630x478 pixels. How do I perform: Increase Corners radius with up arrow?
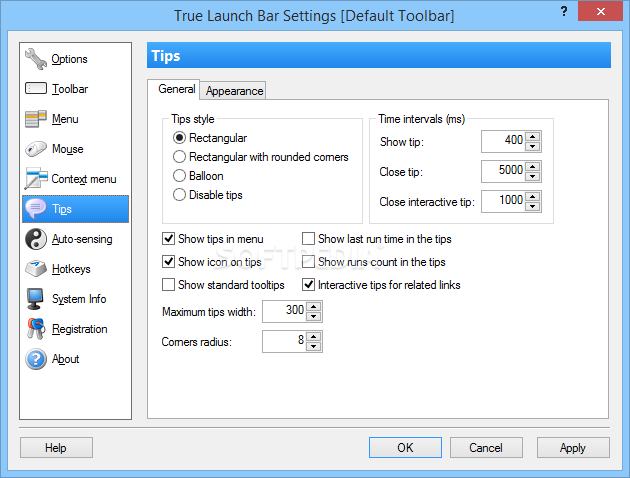(314, 337)
